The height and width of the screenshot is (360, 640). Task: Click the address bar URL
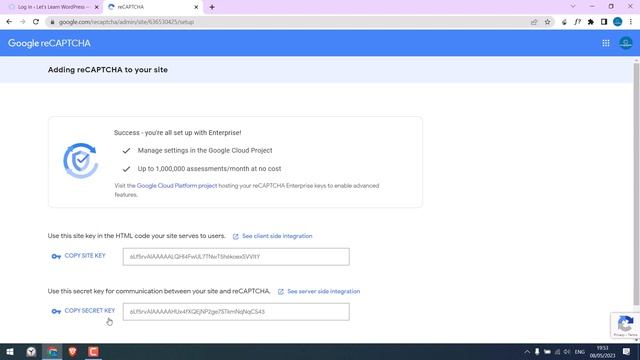pos(127,22)
